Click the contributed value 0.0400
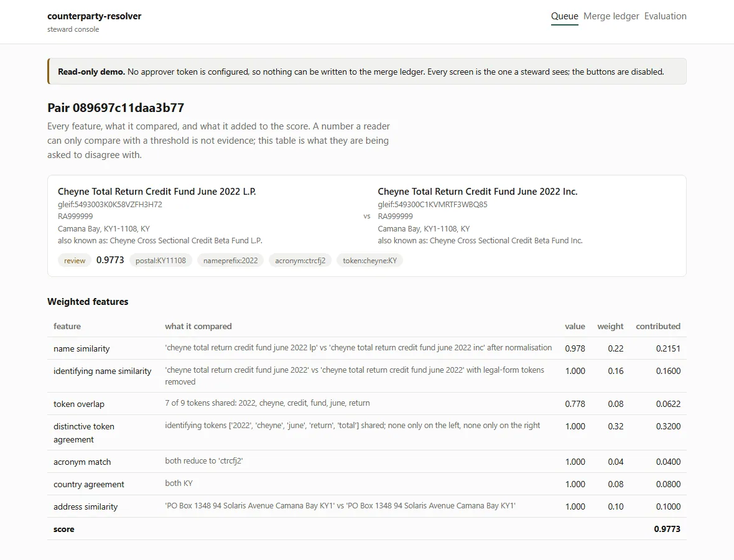This screenshot has height=560, width=734. point(668,462)
